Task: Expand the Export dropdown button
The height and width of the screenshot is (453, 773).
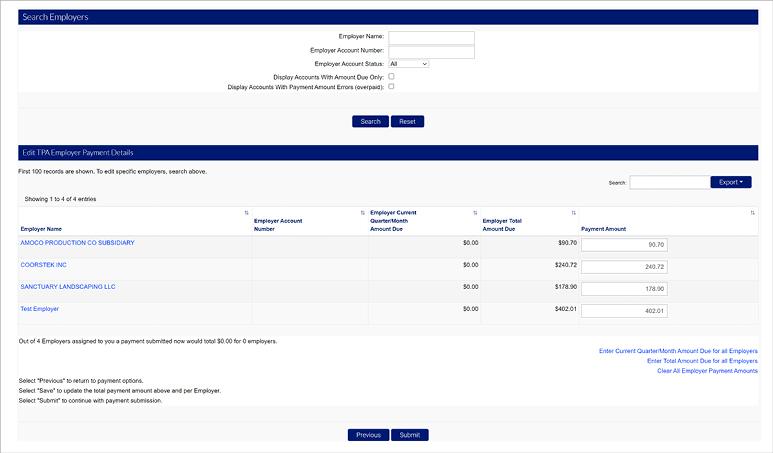Action: (x=730, y=182)
